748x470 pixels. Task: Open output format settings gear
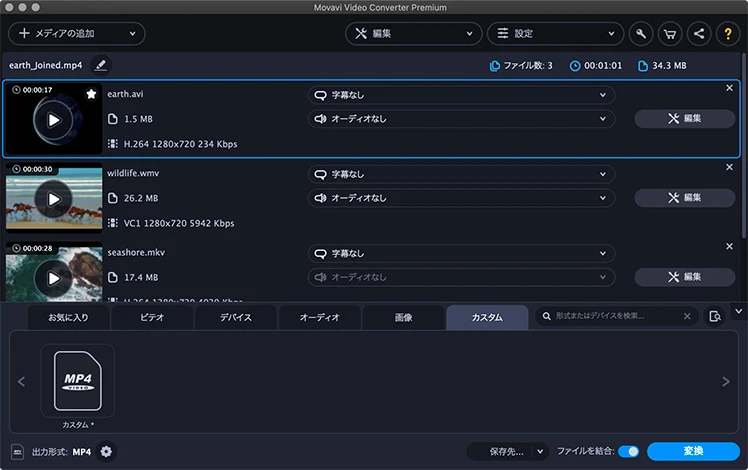click(x=106, y=451)
